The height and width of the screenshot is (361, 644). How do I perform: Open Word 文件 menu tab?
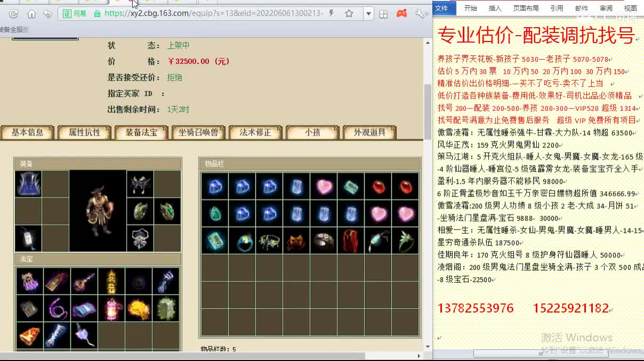(x=444, y=8)
